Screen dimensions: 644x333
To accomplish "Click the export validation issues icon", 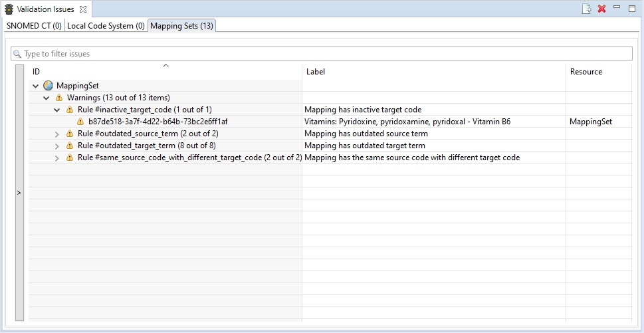I will click(587, 9).
